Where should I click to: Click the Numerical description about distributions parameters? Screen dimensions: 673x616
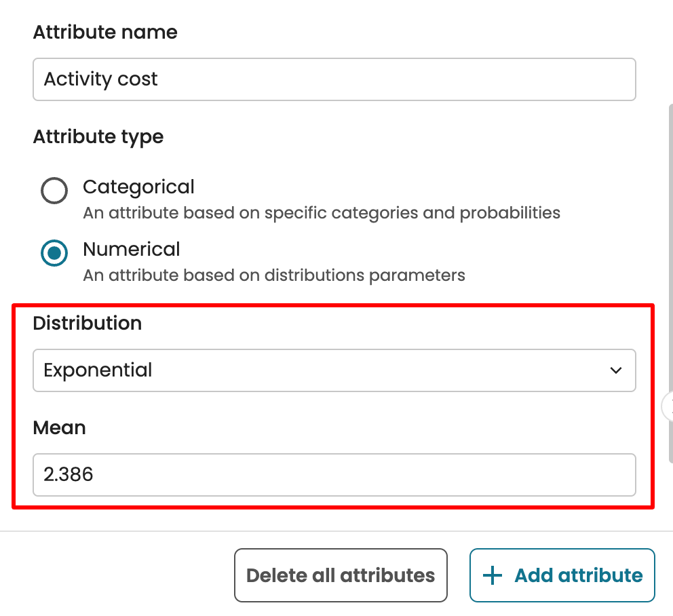click(x=274, y=275)
